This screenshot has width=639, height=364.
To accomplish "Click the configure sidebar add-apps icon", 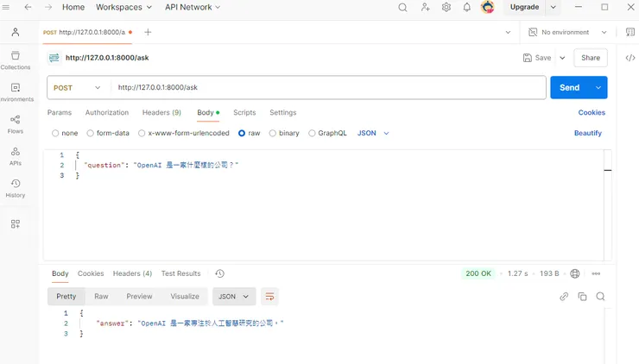I will 16,224.
